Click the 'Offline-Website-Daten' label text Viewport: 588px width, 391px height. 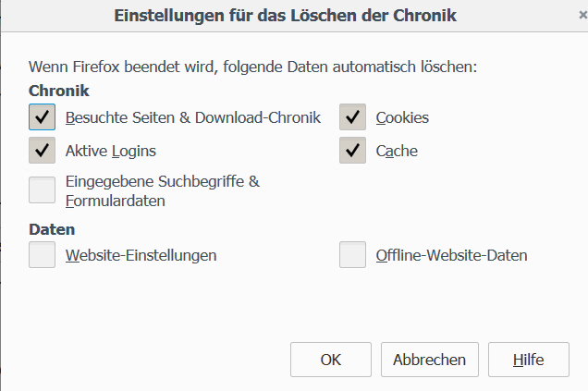point(451,254)
